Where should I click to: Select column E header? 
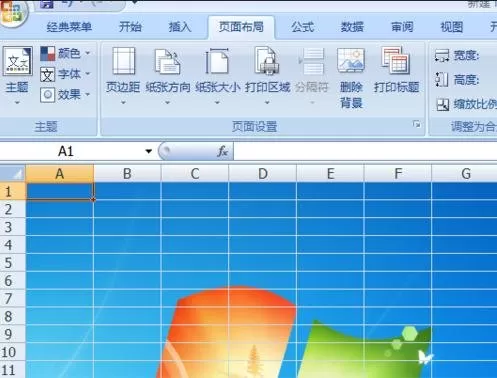pos(330,174)
